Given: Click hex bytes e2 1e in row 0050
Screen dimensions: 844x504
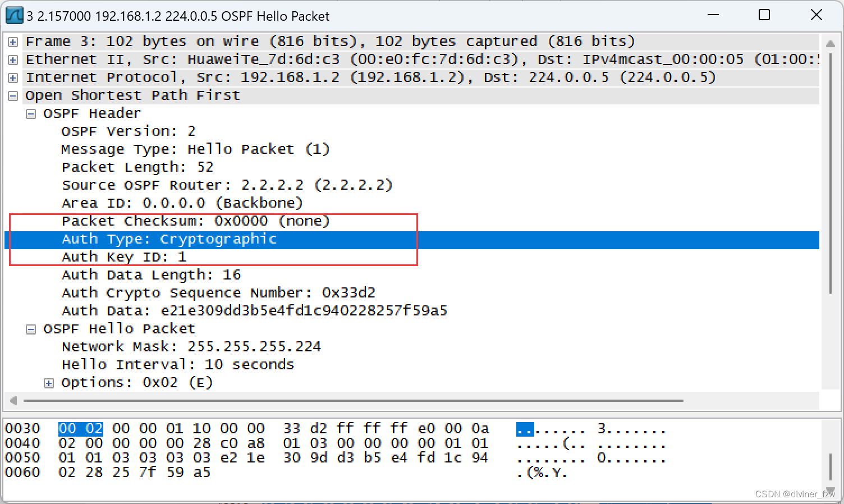Looking at the screenshot, I should [242, 458].
